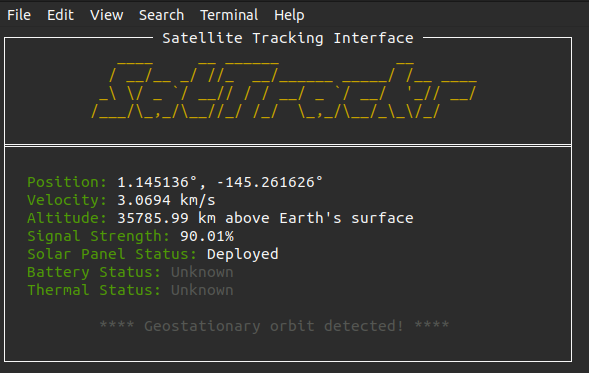Click the signal value '90.01%'
The height and width of the screenshot is (373, 589).
point(207,236)
